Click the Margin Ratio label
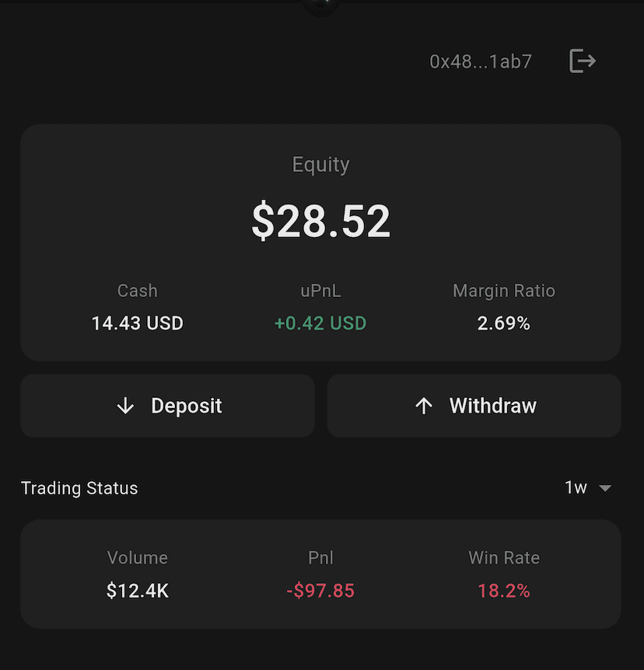Viewport: 644px width, 670px height. tap(504, 291)
